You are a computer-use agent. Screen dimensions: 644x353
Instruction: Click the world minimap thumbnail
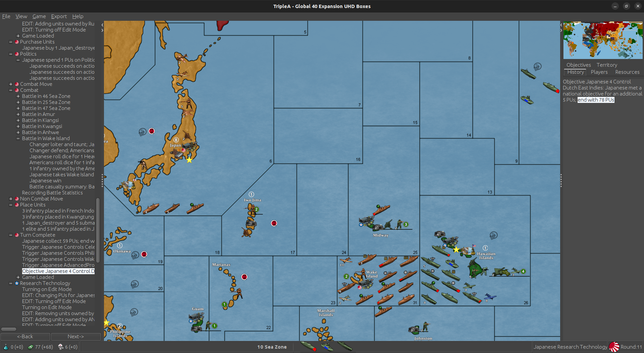pyautogui.click(x=603, y=40)
